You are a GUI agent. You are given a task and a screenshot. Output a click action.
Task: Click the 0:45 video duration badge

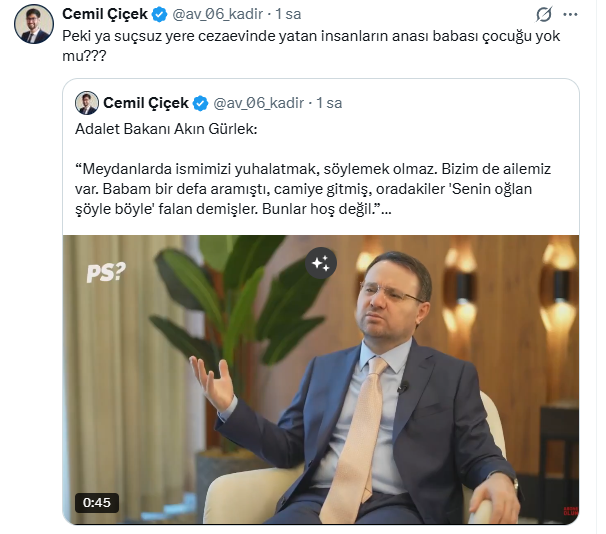[x=97, y=503]
